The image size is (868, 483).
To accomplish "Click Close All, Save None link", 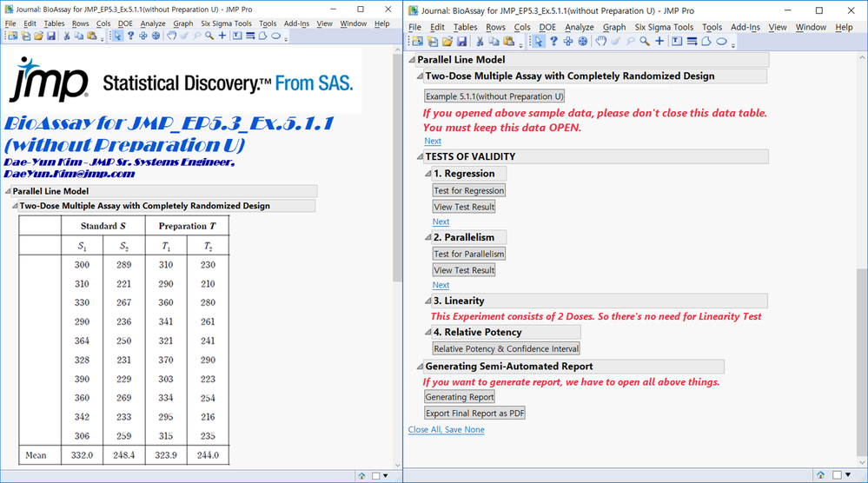I will coord(446,430).
